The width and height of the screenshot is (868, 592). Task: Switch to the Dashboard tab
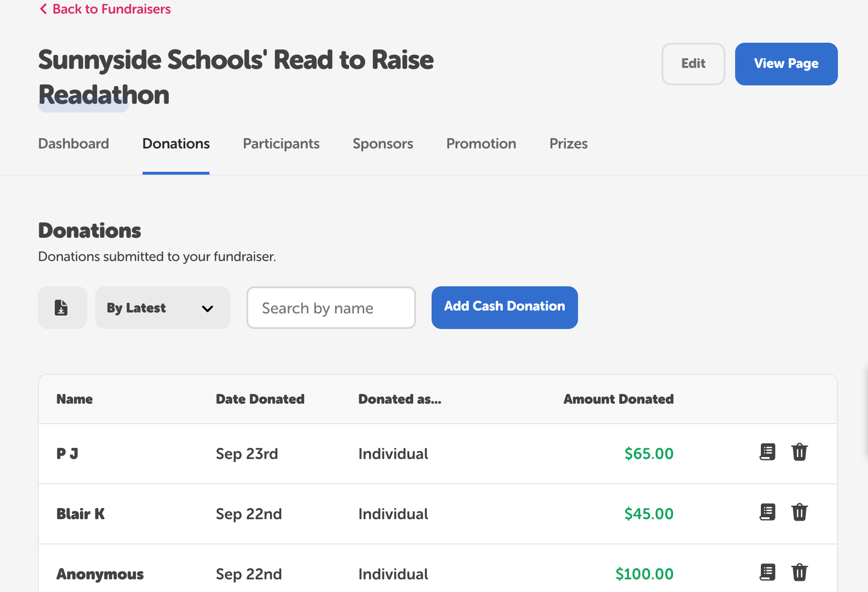[73, 144]
